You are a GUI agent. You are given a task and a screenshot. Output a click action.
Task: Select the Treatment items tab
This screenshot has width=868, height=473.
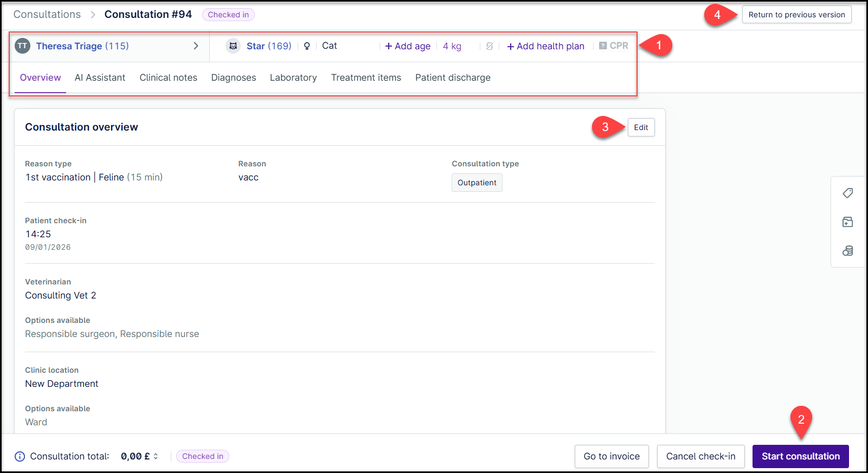[x=366, y=77]
